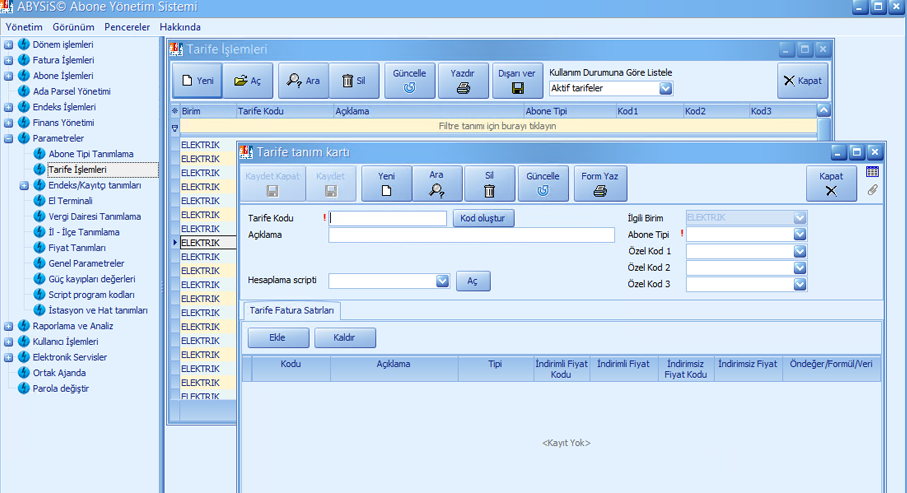Click the Kullanıcı İşlemleri lightning icon

coord(24,341)
